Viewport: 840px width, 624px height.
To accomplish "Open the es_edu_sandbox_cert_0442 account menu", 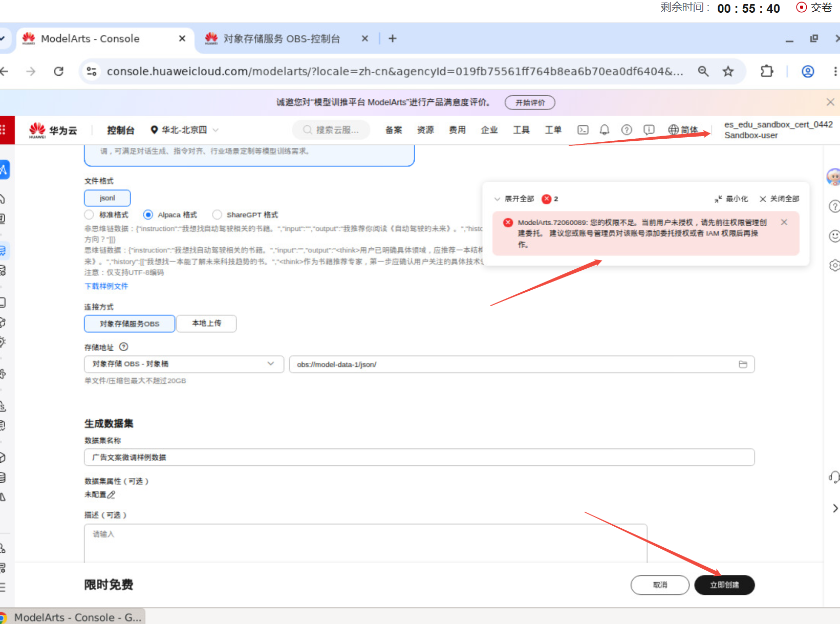I will tap(778, 130).
